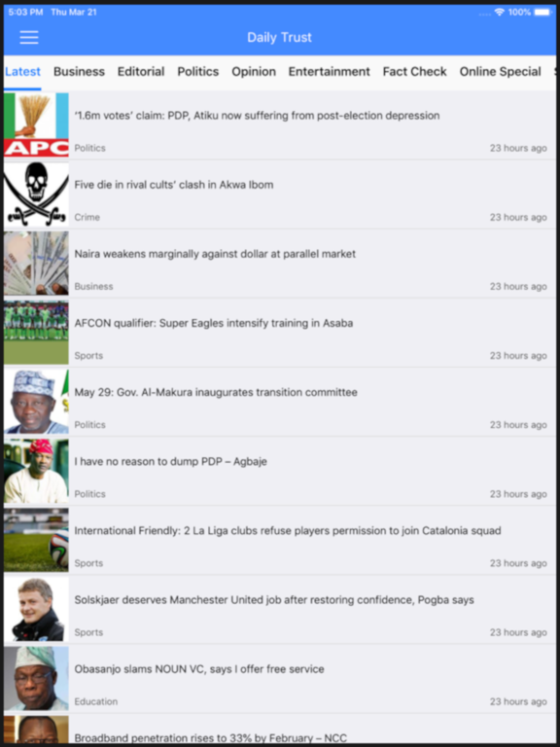
Task: Select the Politics tab
Action: pos(198,71)
